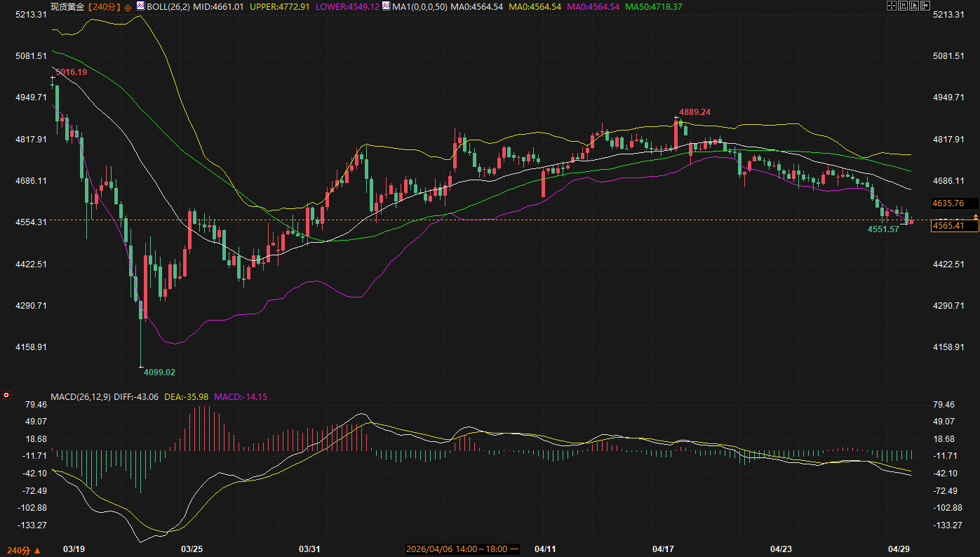
Task: Click the 04/17 date on time axis
Action: pyautogui.click(x=663, y=548)
